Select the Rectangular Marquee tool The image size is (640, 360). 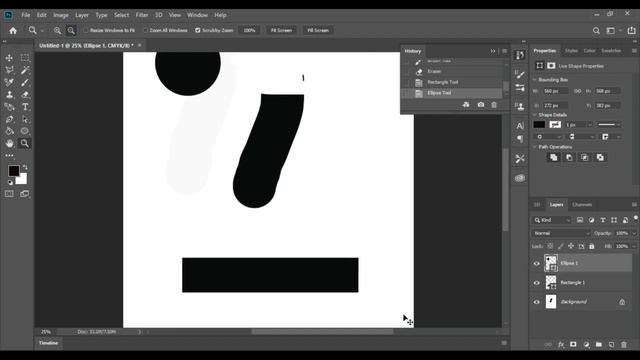(x=25, y=58)
